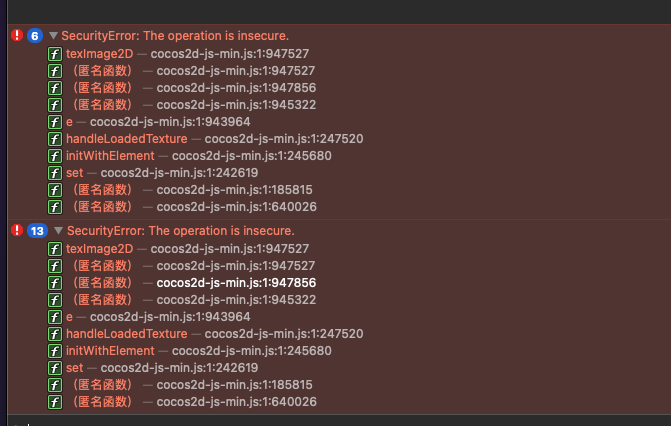Collapse the second SecurityError with 13 occurrences
The image size is (671, 426).
(59, 230)
